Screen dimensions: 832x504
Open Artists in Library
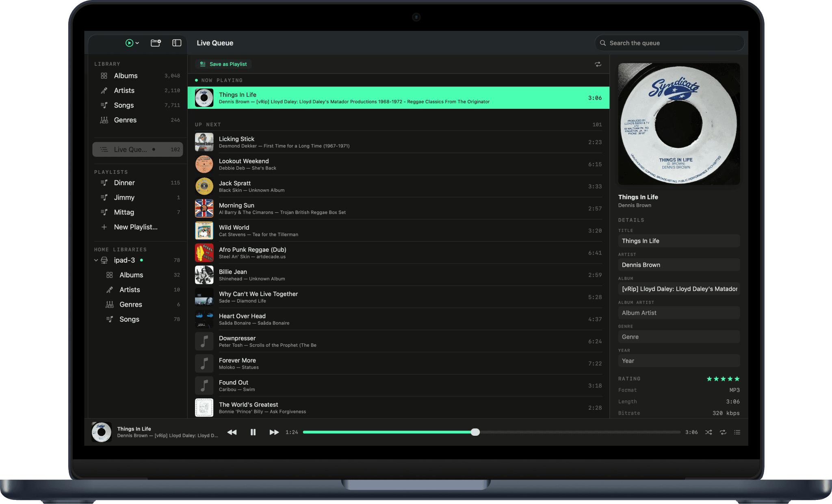(x=138, y=91)
